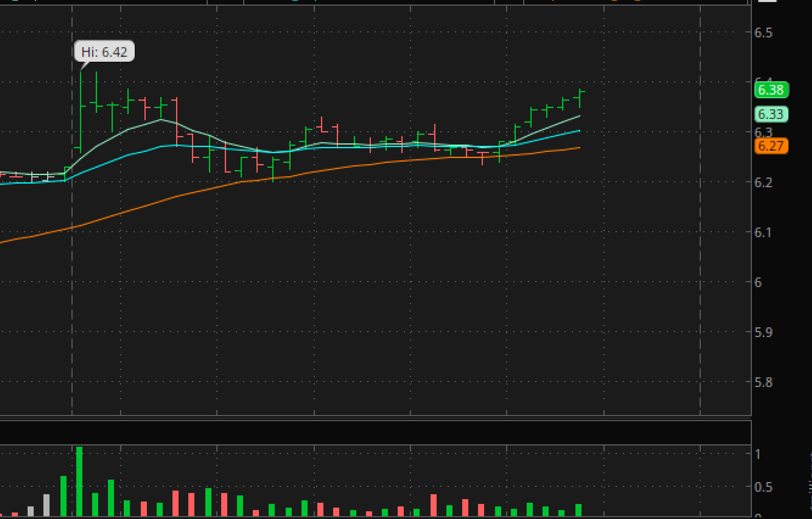Click the right end of cyan average line

579,131
